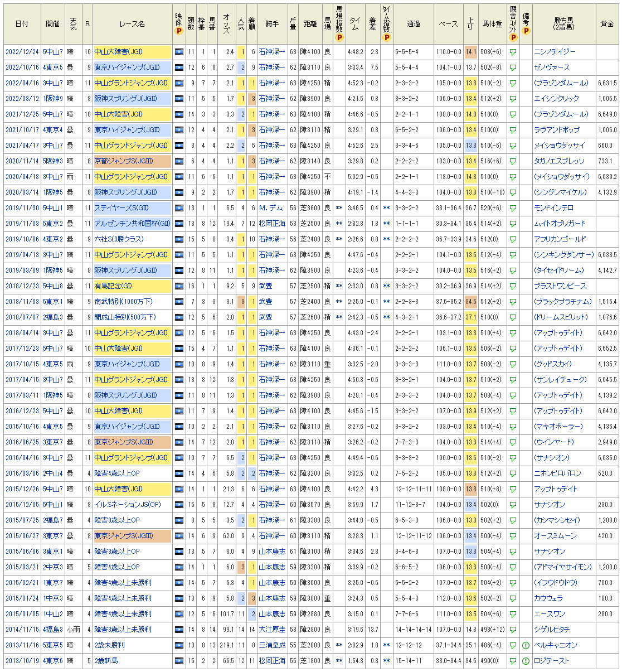Play race video for 2022/12/24 中山大障害 row

coord(179,52)
